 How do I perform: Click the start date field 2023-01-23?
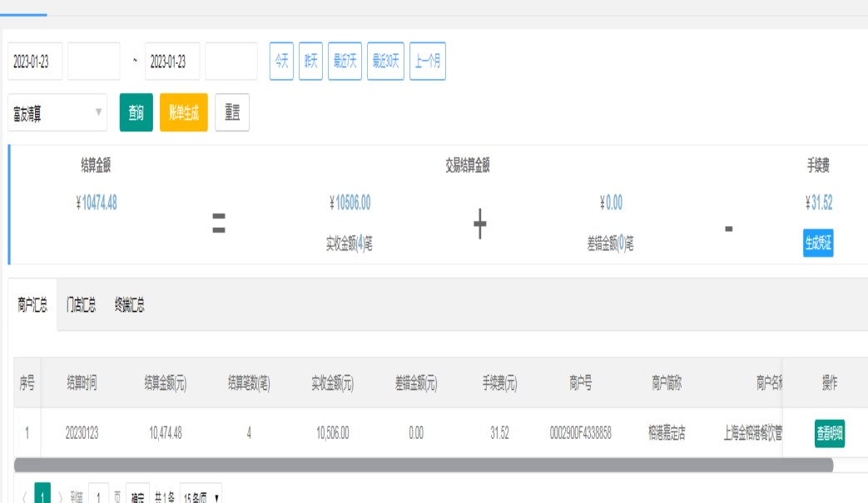[35, 62]
